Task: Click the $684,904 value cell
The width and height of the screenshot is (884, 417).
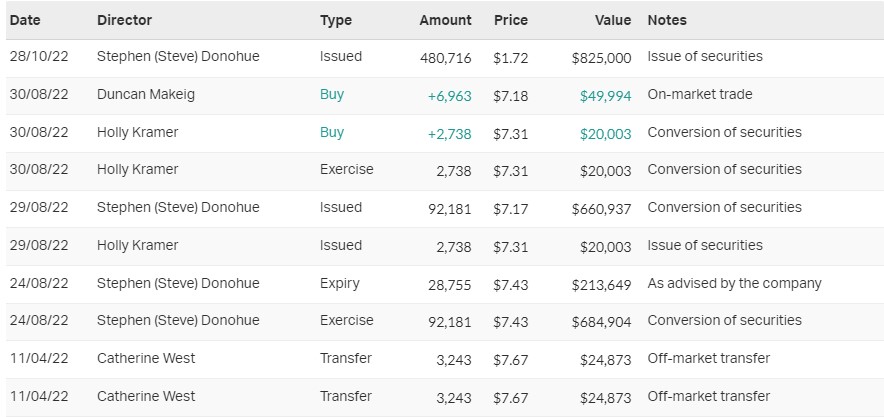Action: (x=601, y=321)
